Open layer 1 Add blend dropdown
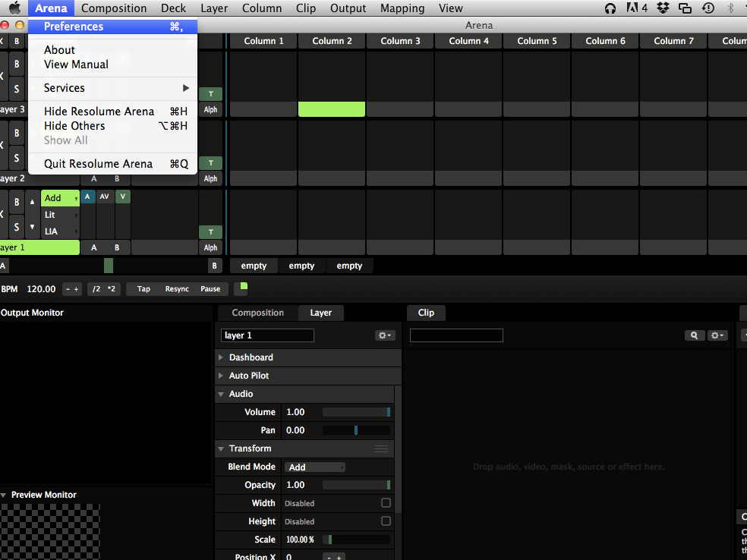The image size is (747, 560). click(x=61, y=198)
